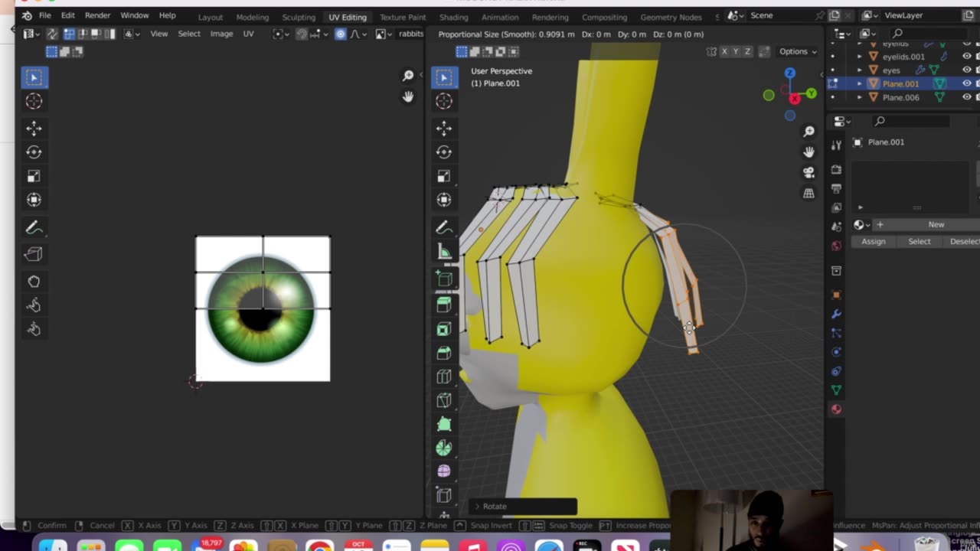
Task: Expand the Rotate operator panel
Action: click(478, 506)
